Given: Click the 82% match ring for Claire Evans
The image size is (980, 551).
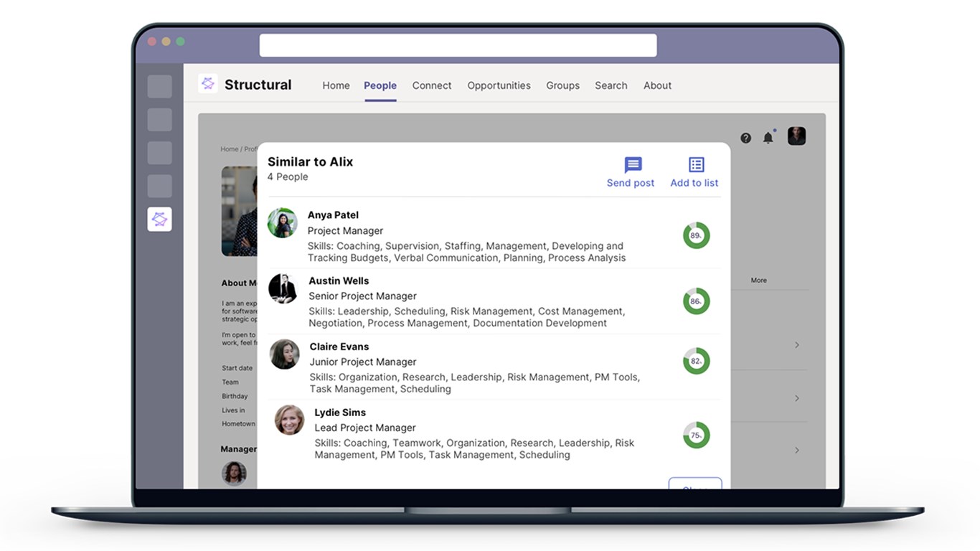Looking at the screenshot, I should pyautogui.click(x=696, y=361).
